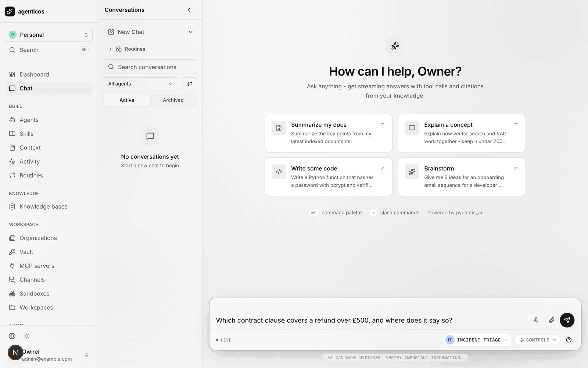Viewport: 588px width, 368px height.
Task: Open the Incident Triage agent selector
Action: click(477, 340)
